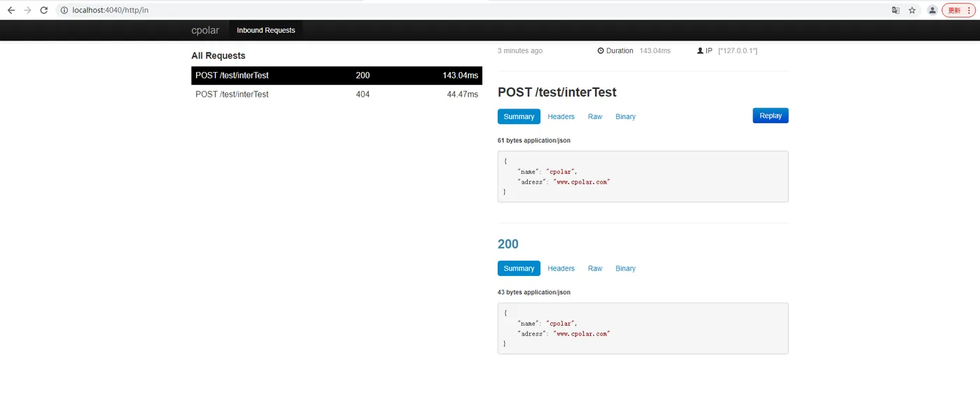The height and width of the screenshot is (414, 980).
Task: Open the translate page icon
Action: click(895, 11)
